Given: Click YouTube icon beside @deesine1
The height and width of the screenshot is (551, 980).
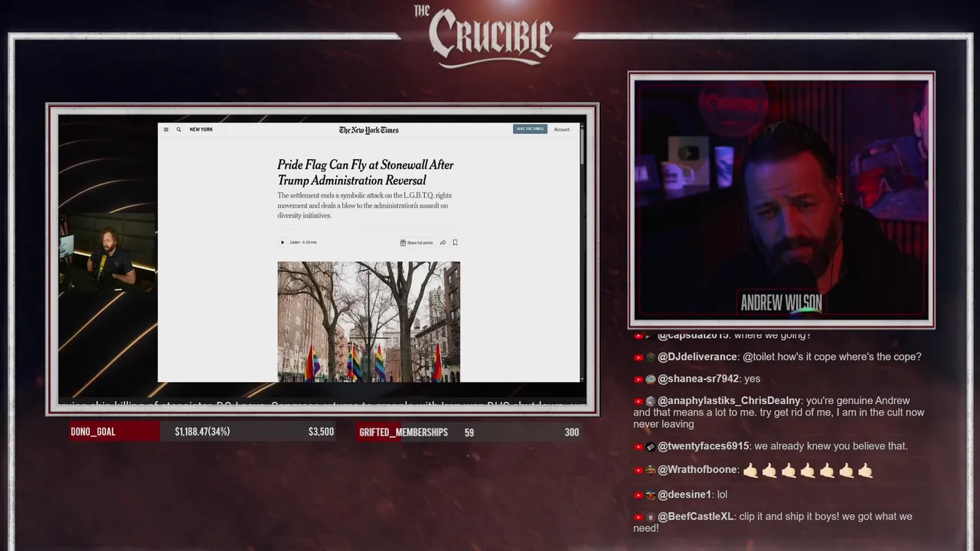Looking at the screenshot, I should coord(639,495).
